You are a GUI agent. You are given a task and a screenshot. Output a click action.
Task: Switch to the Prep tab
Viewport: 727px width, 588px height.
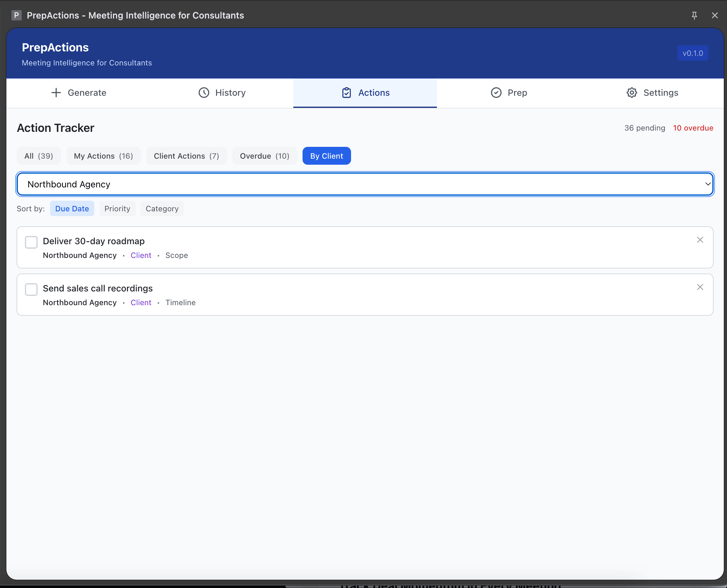click(x=509, y=93)
